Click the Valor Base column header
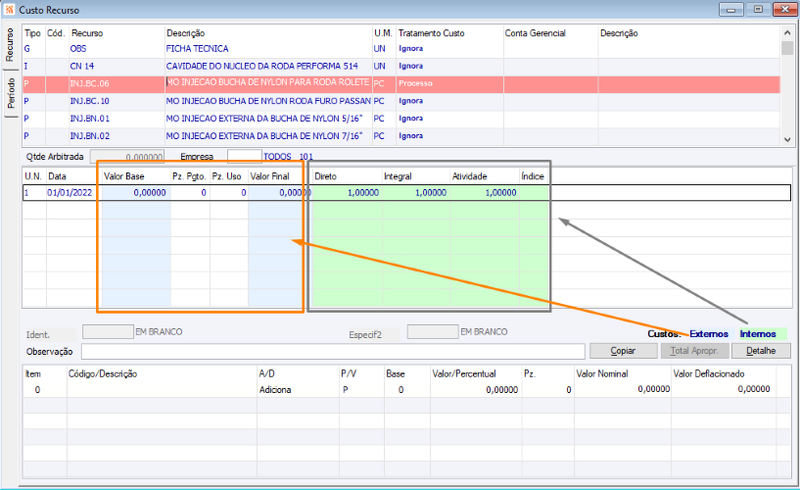 (x=124, y=176)
